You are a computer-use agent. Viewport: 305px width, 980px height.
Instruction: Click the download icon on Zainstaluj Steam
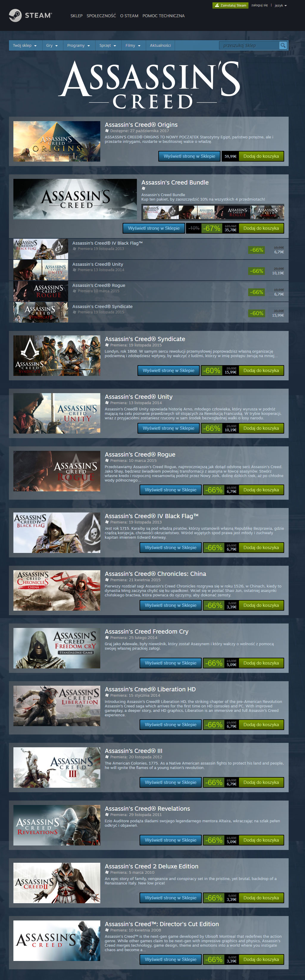(217, 5)
